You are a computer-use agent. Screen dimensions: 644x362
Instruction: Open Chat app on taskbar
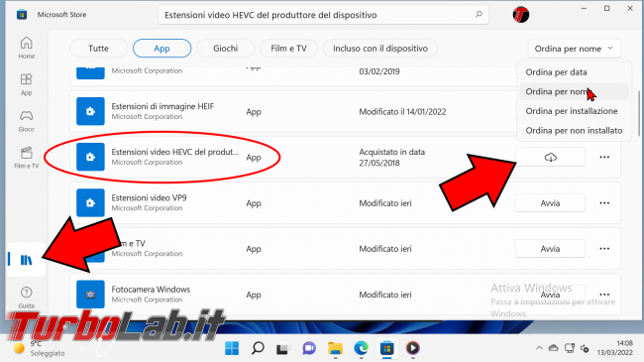click(x=309, y=348)
